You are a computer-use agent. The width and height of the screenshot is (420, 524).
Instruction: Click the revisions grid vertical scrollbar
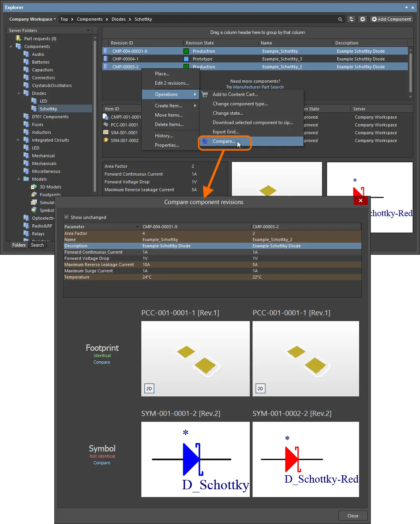[x=410, y=72]
